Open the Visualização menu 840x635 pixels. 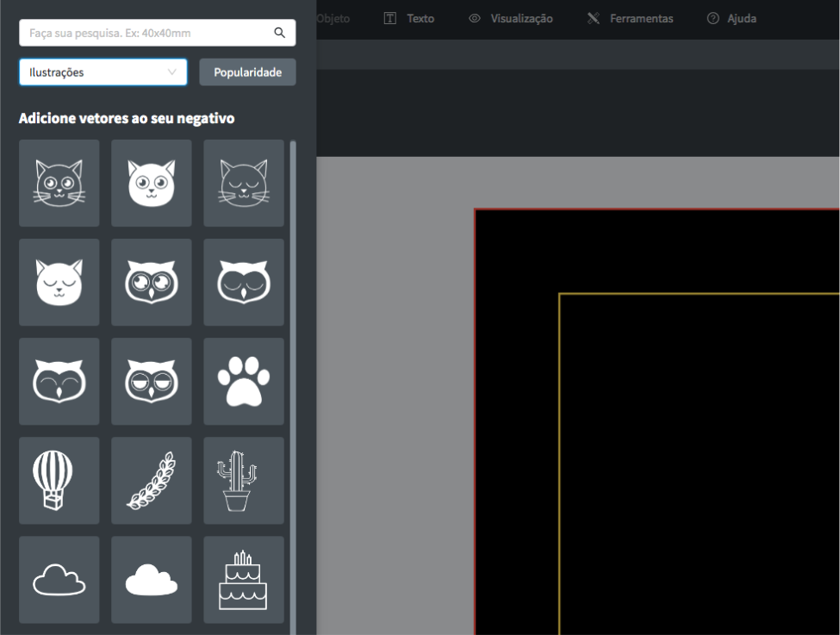511,18
